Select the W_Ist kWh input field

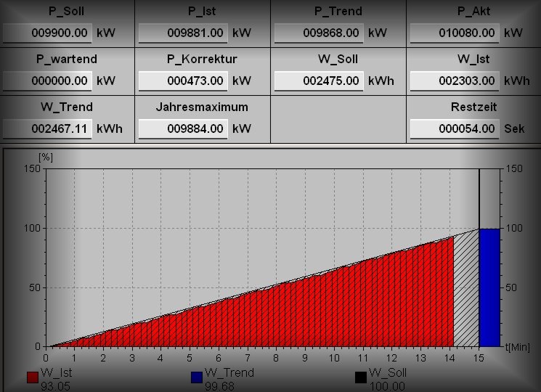tap(455, 81)
